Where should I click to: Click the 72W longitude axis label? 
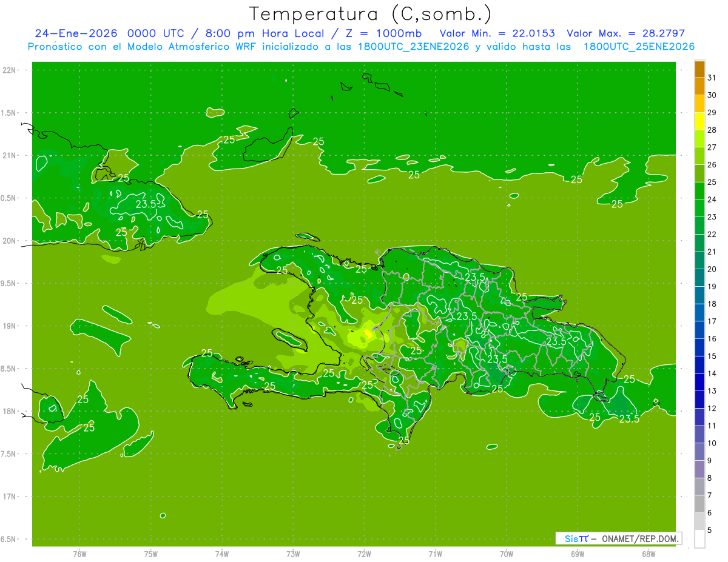364,554
